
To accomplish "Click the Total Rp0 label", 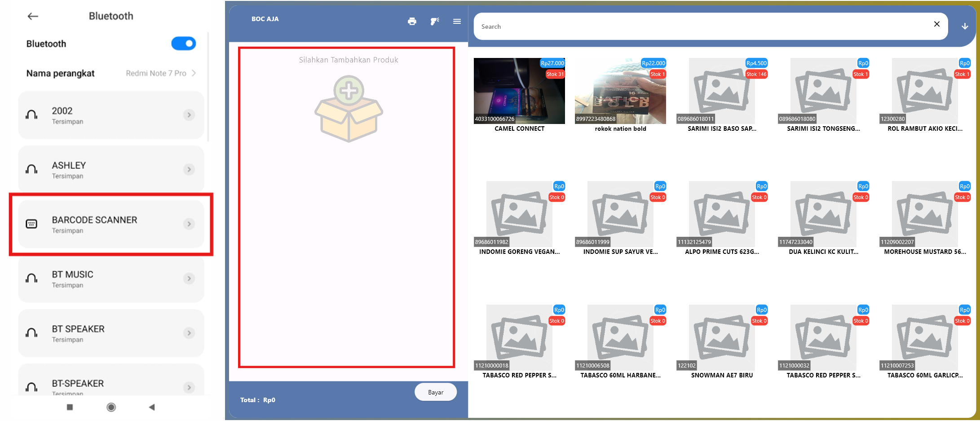I will pos(258,400).
